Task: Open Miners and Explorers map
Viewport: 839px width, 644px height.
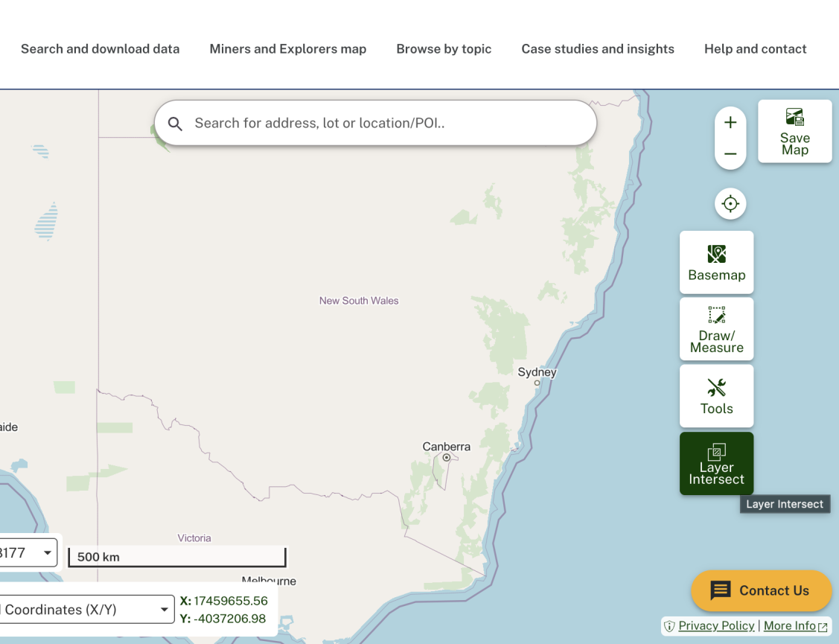Action: coord(288,48)
